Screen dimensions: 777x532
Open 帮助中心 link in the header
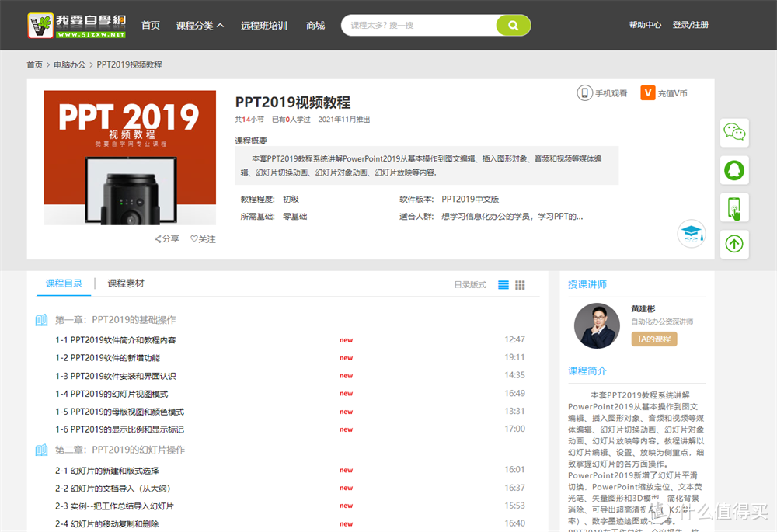645,25
